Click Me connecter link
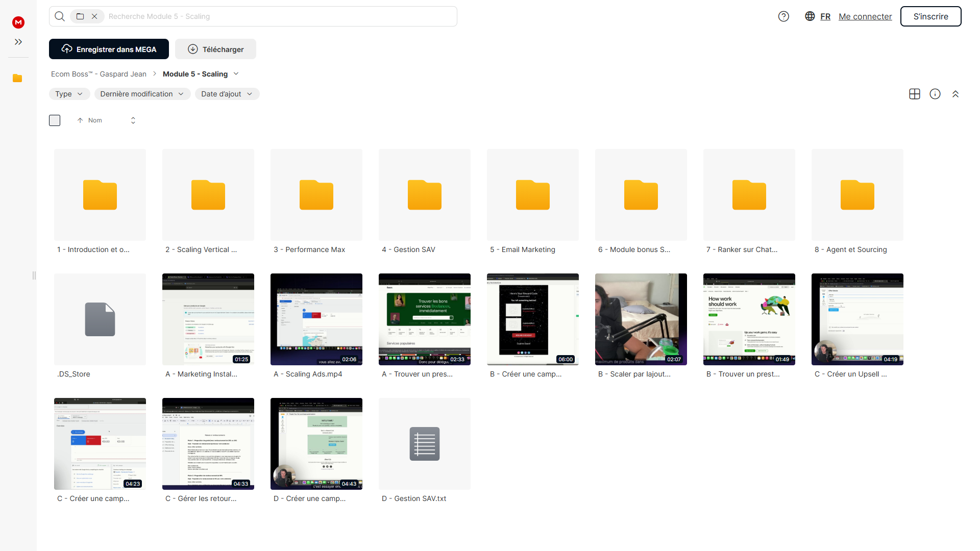 point(865,16)
